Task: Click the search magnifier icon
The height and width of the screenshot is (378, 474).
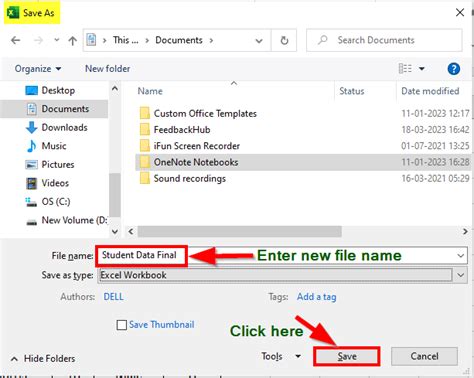Action: pos(322,40)
